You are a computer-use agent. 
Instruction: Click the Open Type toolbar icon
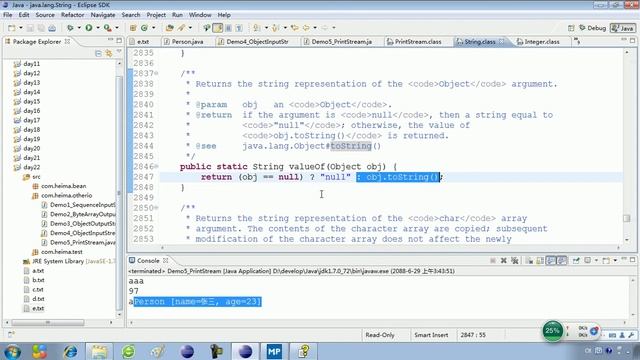pyautogui.click(x=169, y=28)
